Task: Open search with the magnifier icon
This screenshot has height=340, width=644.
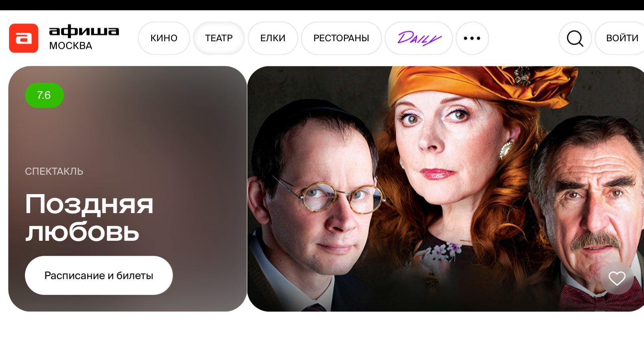Action: tap(575, 38)
